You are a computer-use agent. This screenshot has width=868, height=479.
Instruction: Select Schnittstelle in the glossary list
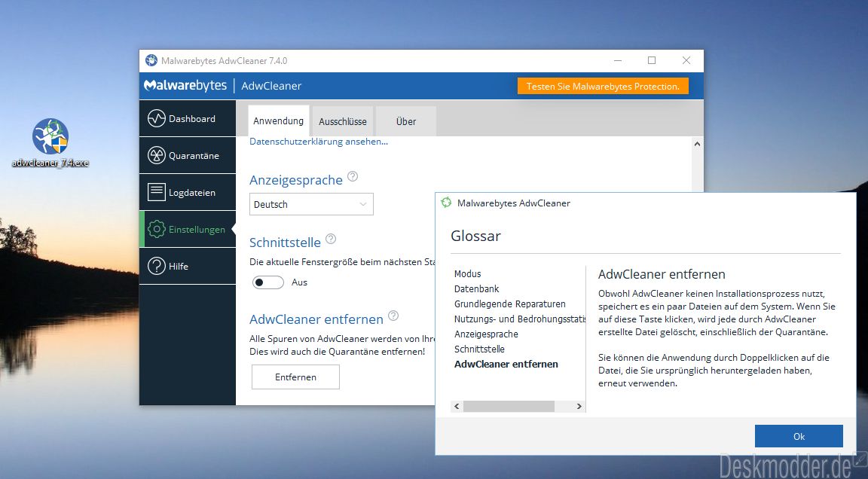coord(479,349)
